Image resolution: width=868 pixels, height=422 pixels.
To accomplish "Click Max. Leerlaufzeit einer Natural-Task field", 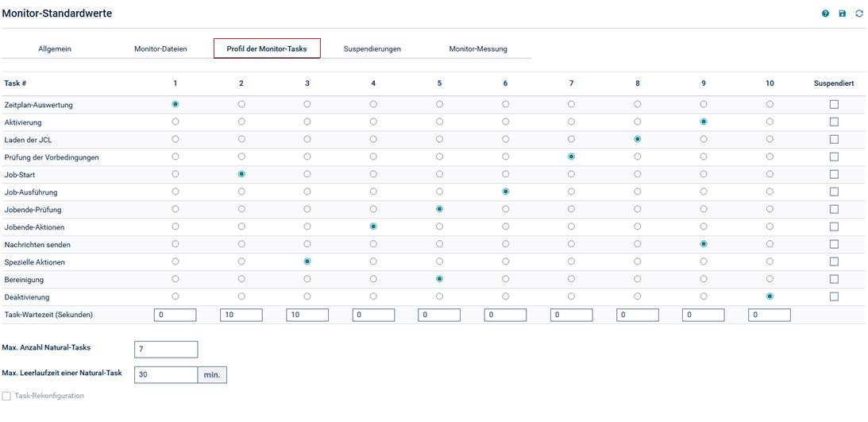I will point(166,375).
